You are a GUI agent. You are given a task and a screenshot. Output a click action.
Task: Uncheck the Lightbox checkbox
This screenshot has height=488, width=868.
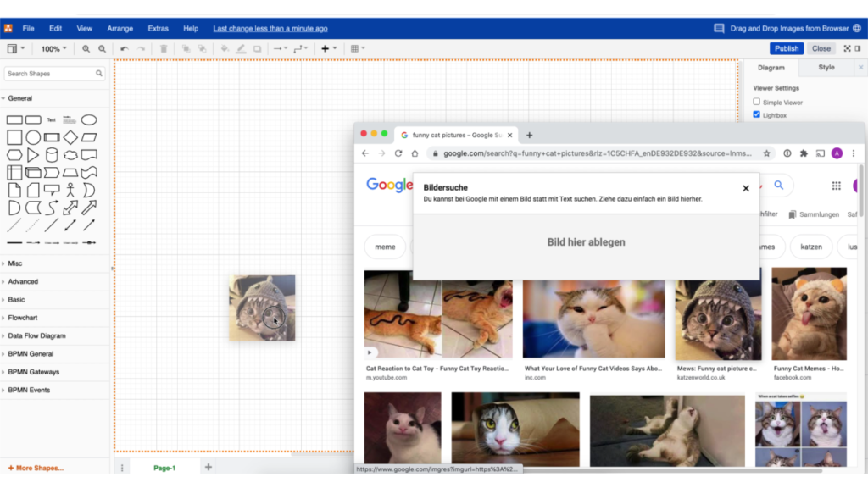point(757,114)
